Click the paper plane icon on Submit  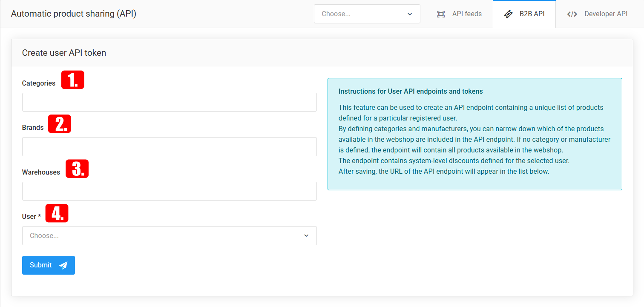pyautogui.click(x=63, y=265)
